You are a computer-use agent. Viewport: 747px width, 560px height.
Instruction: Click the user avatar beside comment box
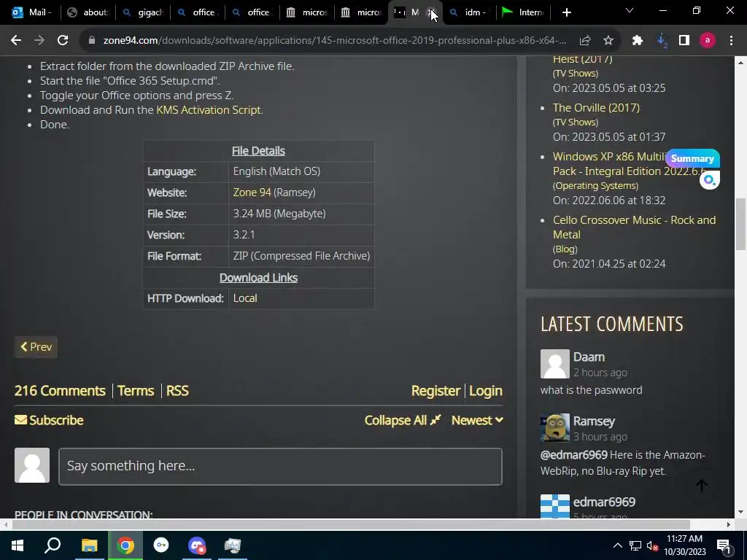point(32,465)
